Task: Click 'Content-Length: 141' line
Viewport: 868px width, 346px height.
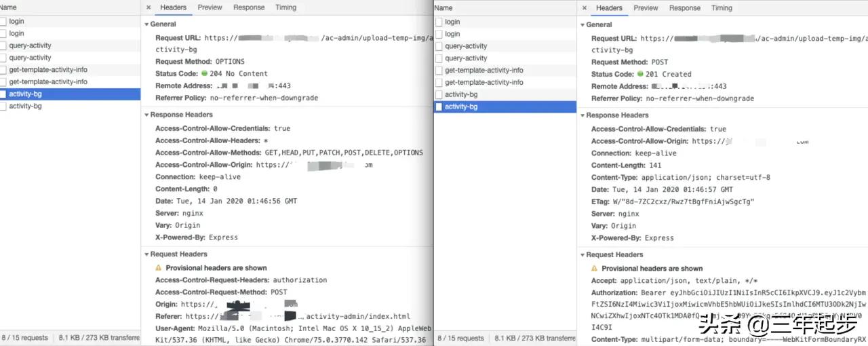Action: (627, 165)
